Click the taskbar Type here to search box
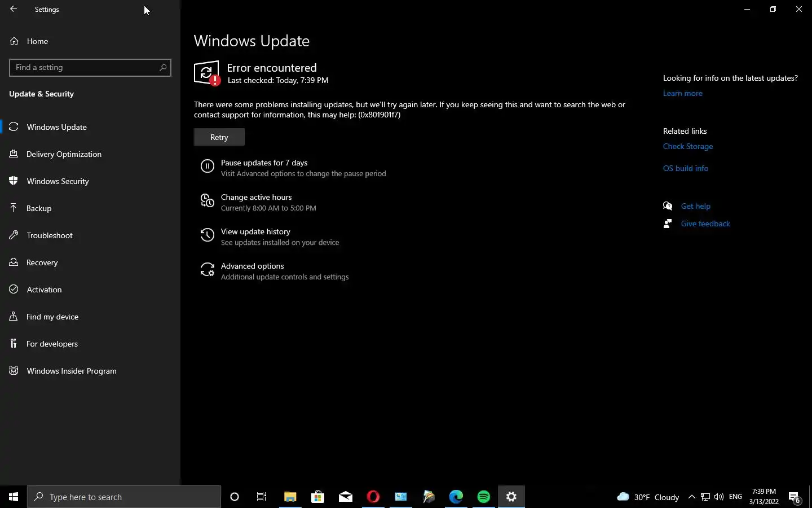The width and height of the screenshot is (812, 508). coord(124,497)
